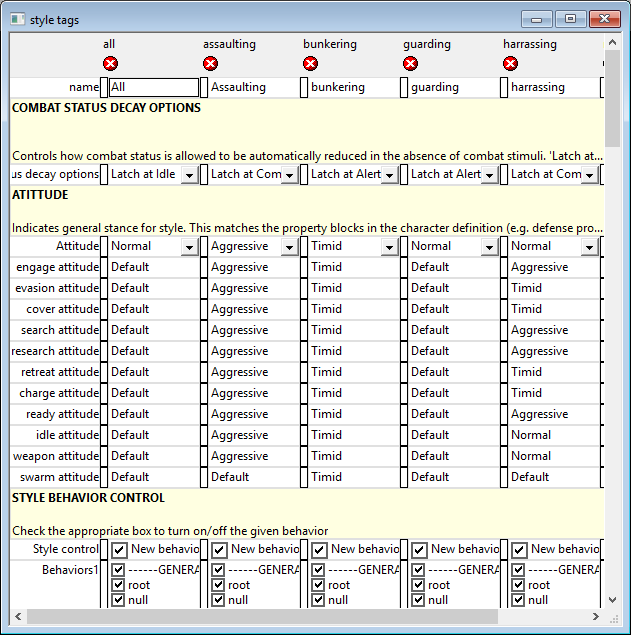The width and height of the screenshot is (631, 635).
Task: Click red delete icon under 'all' column
Action: pos(110,64)
